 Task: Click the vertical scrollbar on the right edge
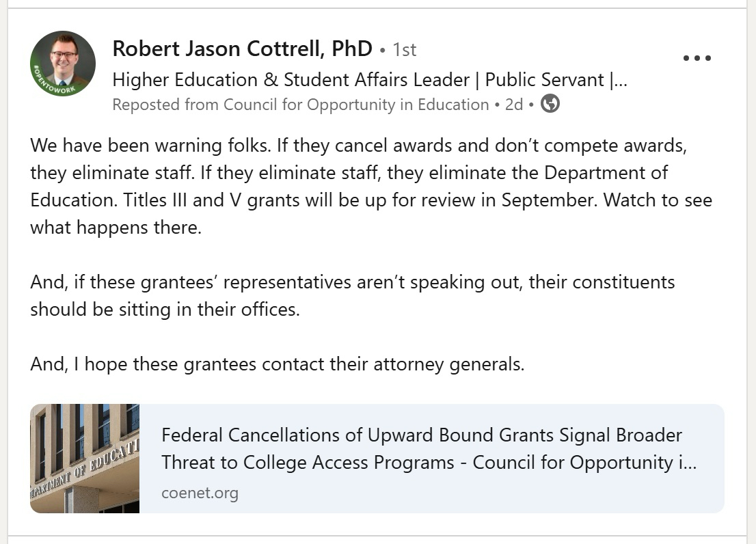[751, 273]
